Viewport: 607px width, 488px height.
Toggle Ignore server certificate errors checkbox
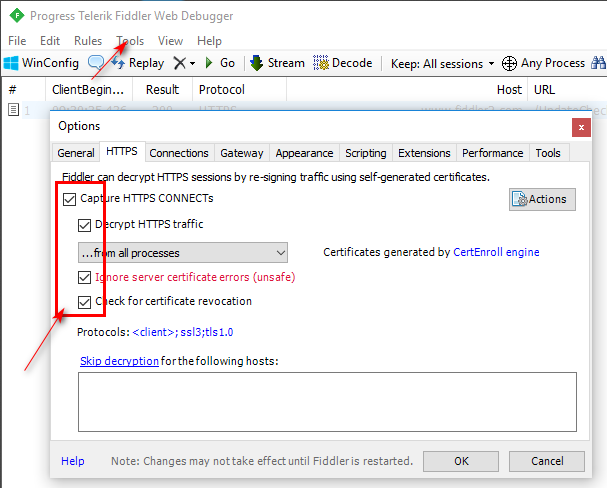[x=84, y=277]
